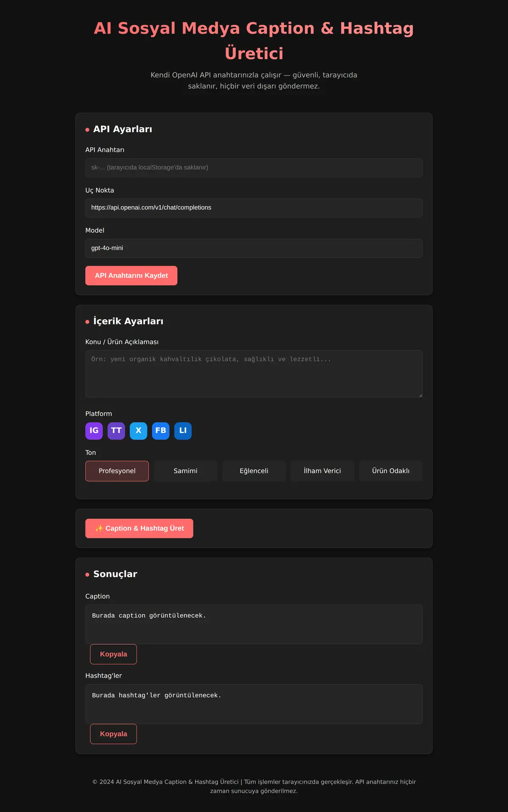
Task: Choose the X platform icon
Action: [x=138, y=431]
